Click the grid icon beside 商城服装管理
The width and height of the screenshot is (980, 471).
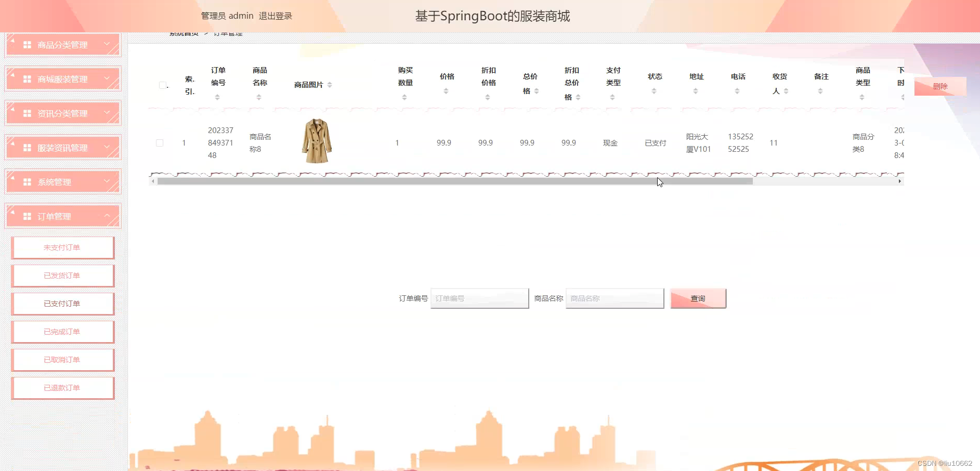27,80
